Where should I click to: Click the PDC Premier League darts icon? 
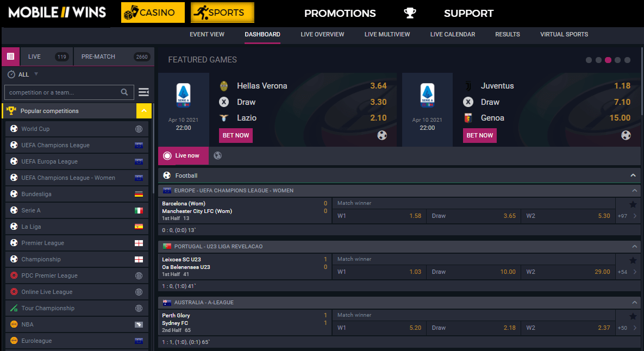[14, 275]
